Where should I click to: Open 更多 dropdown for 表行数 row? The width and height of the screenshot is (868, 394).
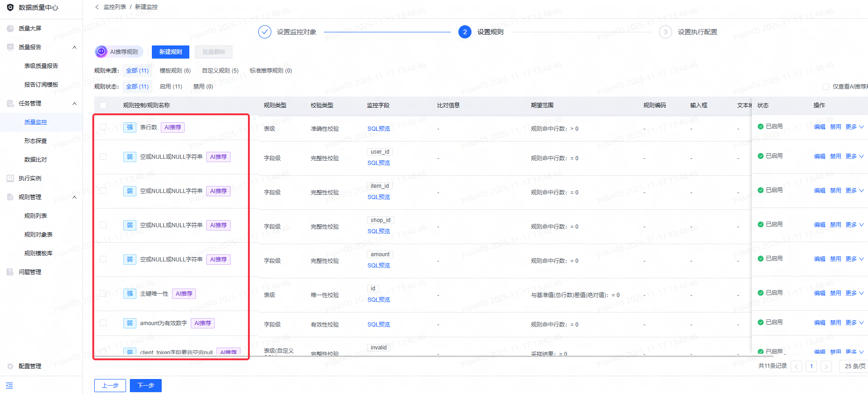(854, 127)
